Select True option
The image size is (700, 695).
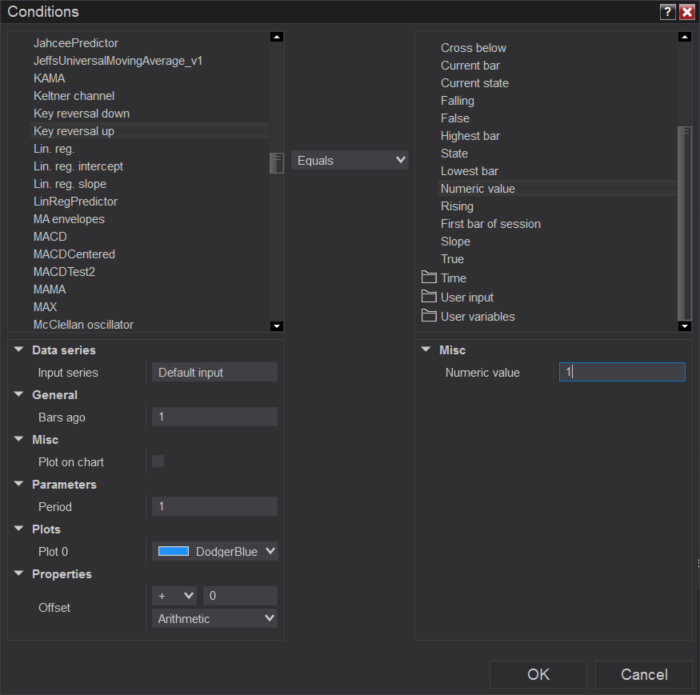click(452, 259)
